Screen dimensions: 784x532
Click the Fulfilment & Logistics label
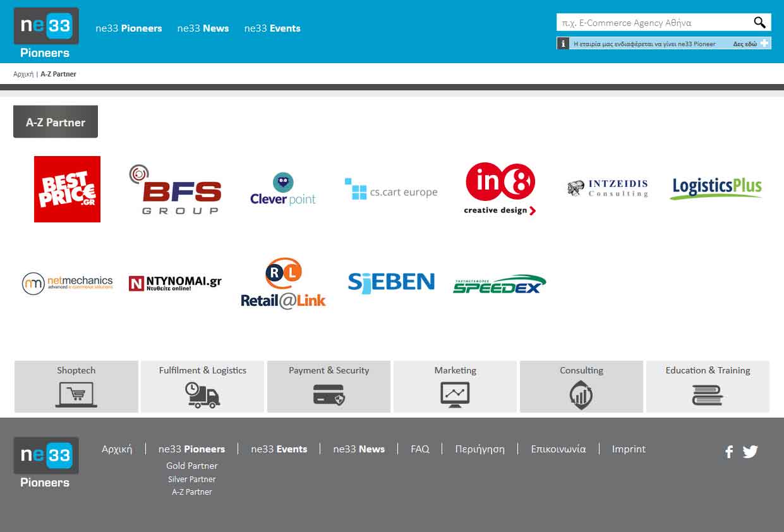[x=203, y=370]
